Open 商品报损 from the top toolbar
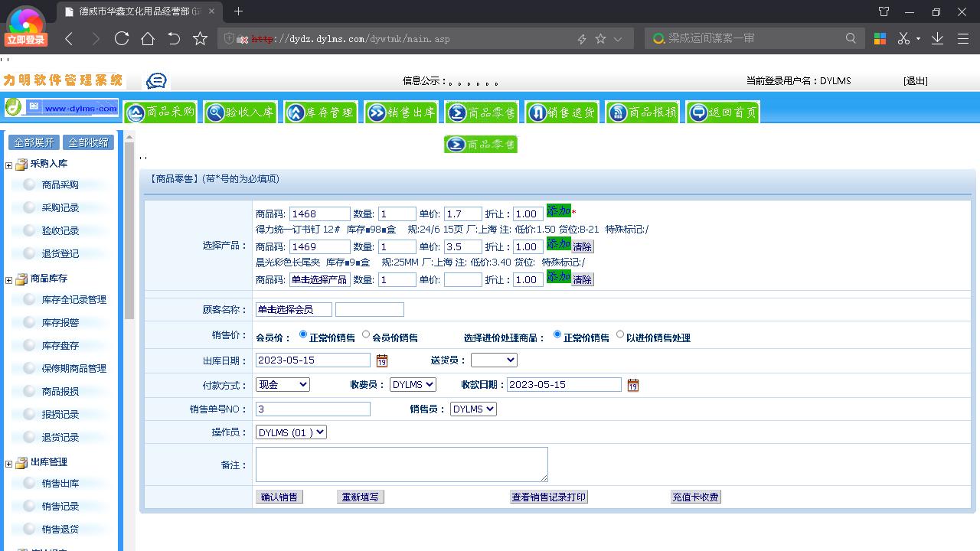This screenshot has width=980, height=551. 642,112
